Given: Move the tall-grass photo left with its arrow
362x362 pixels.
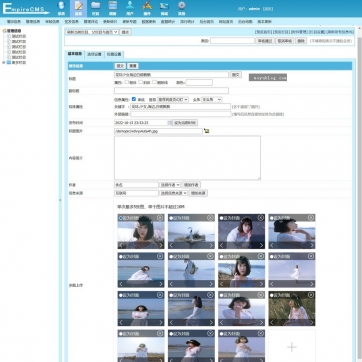Looking at the screenshot, I should coord(272,323).
